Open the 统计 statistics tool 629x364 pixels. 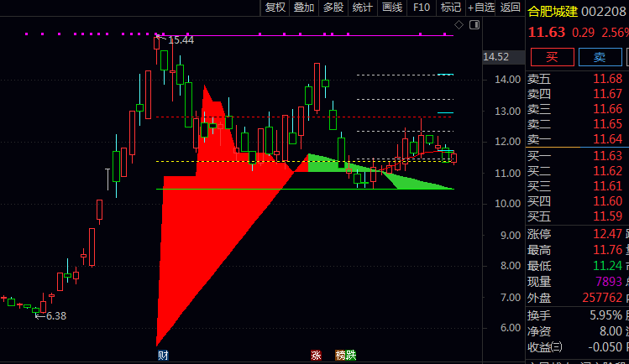point(362,8)
